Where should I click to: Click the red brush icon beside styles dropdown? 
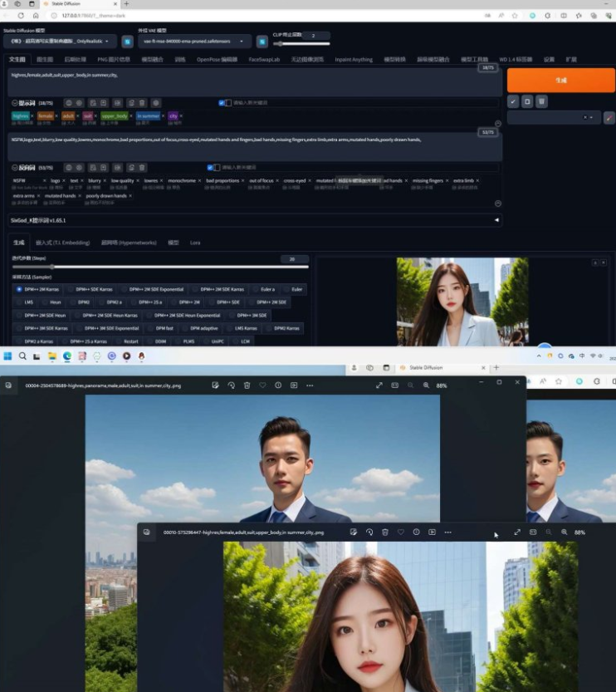[609, 117]
